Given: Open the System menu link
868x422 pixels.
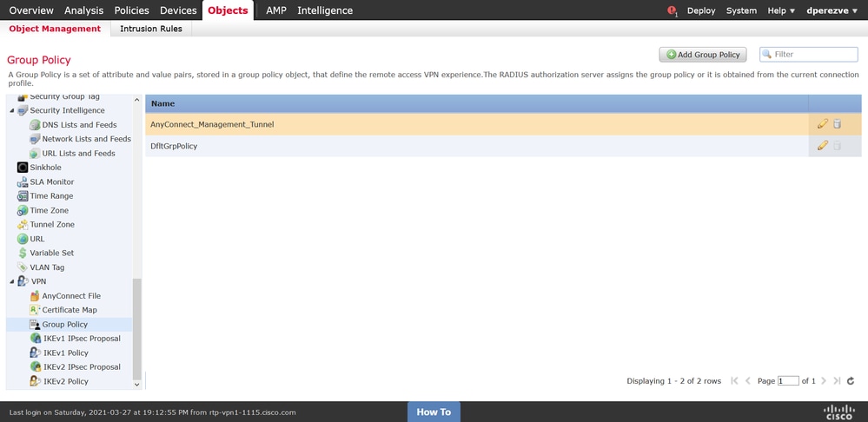Looking at the screenshot, I should coord(741,10).
